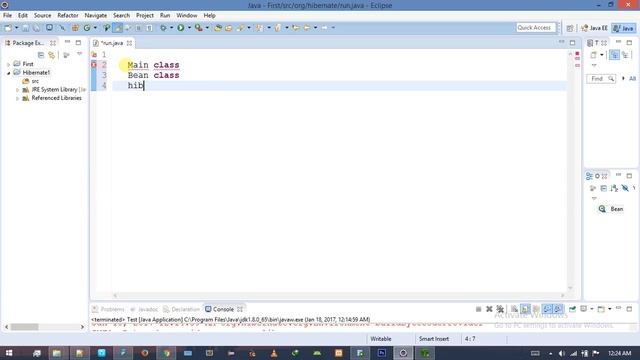The width and height of the screenshot is (640, 360).
Task: Toggle Scroll Lock in console
Action: pyautogui.click(x=525, y=309)
